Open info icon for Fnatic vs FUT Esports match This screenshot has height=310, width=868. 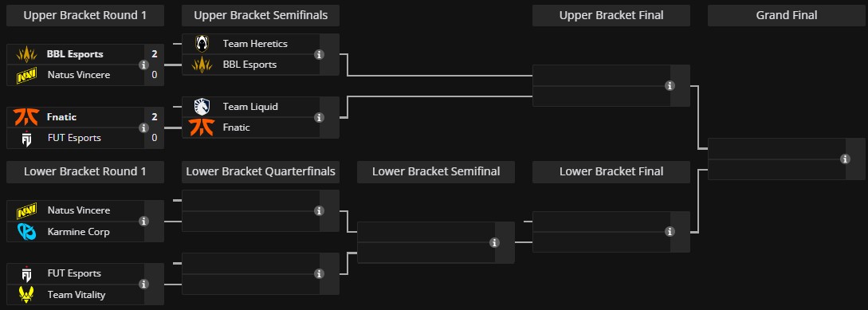tap(144, 128)
